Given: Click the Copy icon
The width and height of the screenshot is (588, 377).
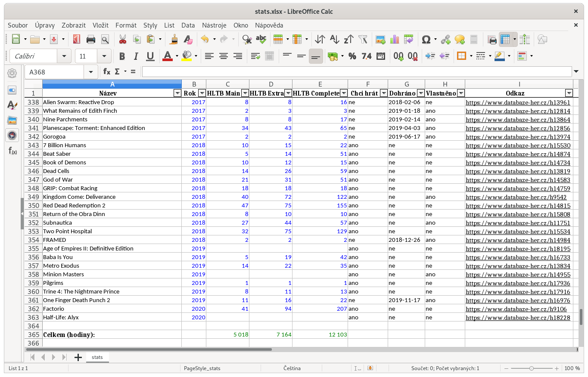Looking at the screenshot, I should click(137, 40).
